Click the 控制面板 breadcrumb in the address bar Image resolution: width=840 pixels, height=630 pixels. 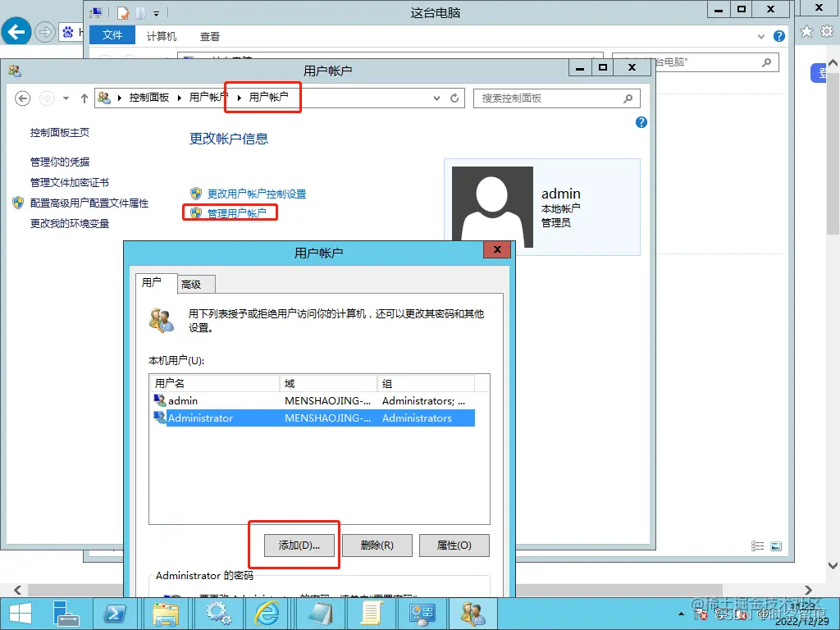click(149, 98)
